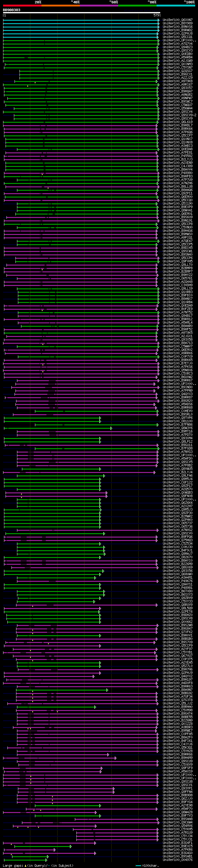The width and height of the screenshot is (198, 868).
Task: Select label UniRef100_B9MT16
Action: click(178, 432)
